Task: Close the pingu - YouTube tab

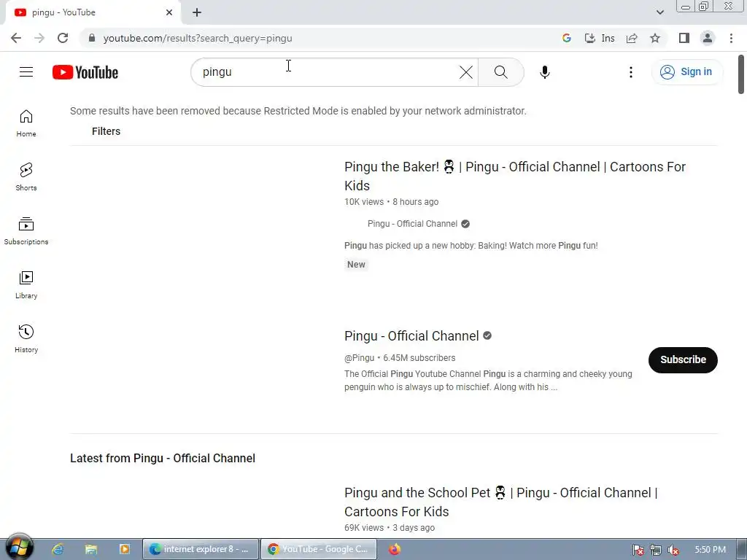Action: 169,12
